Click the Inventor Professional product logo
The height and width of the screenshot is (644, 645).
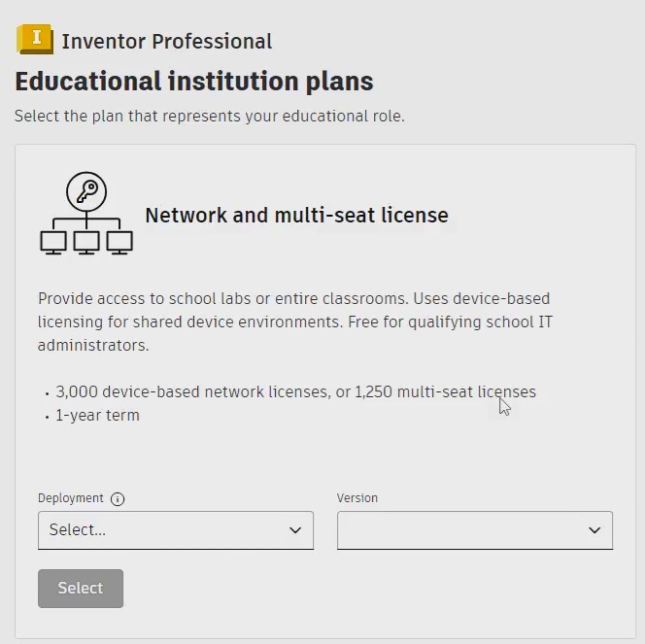pos(35,40)
